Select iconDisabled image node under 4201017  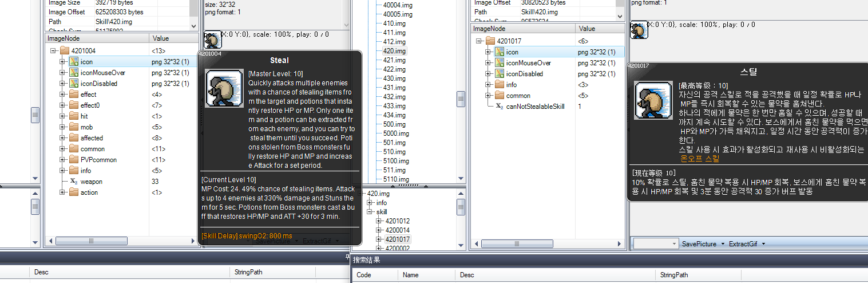pos(524,74)
